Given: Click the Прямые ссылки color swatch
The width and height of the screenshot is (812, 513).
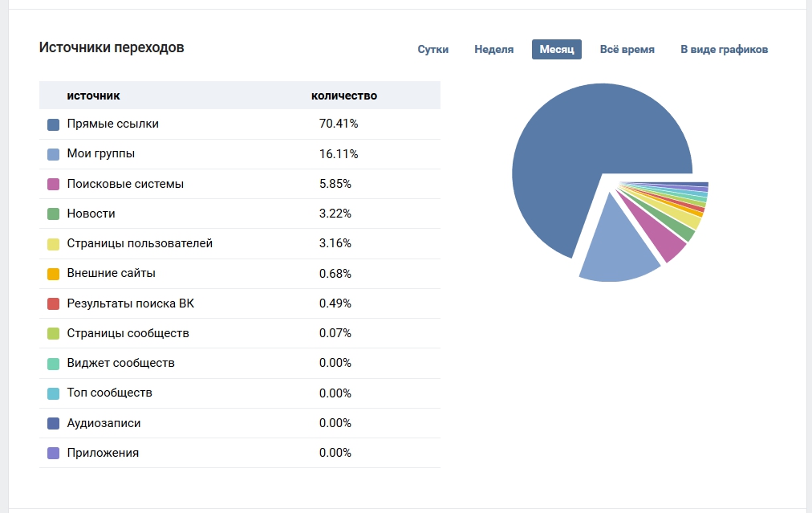Looking at the screenshot, I should click(x=54, y=124).
